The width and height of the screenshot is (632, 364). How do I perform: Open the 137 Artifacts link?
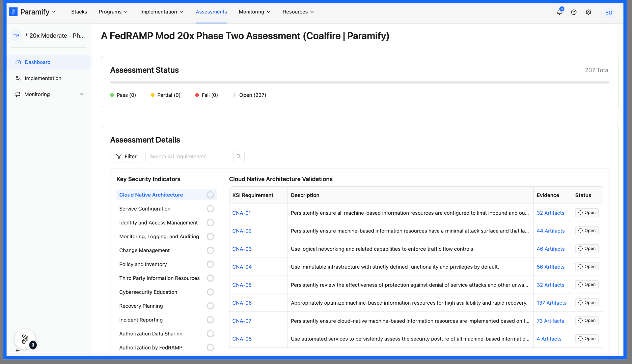552,303
